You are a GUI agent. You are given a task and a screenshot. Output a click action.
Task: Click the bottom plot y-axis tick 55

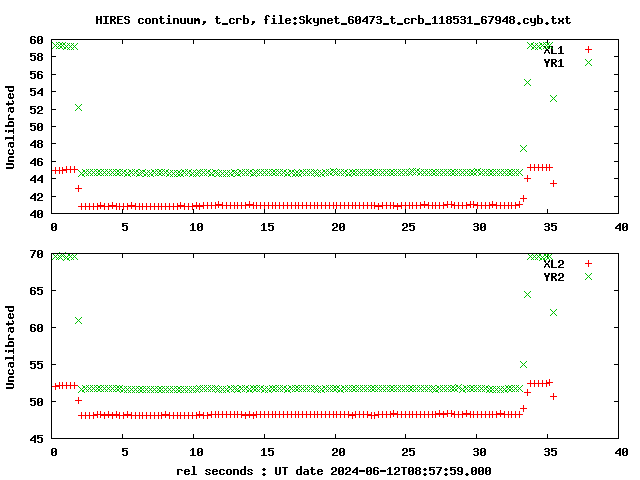(x=36, y=365)
